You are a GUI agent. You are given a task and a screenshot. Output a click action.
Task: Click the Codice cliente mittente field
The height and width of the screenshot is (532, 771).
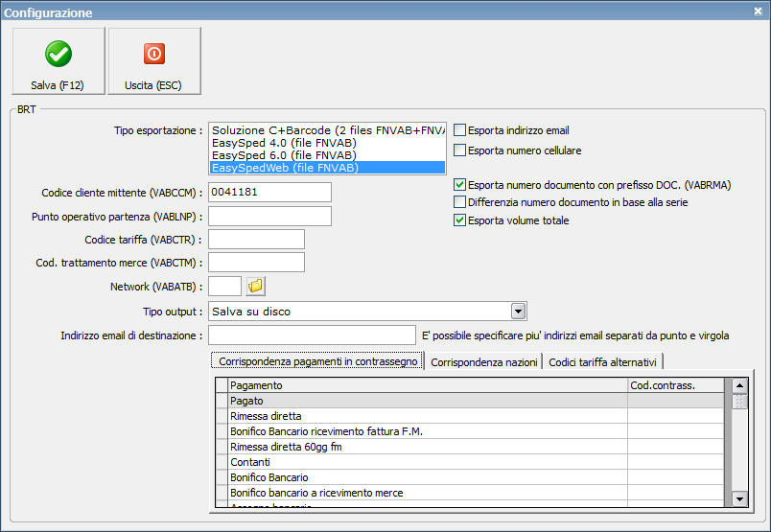click(x=270, y=193)
